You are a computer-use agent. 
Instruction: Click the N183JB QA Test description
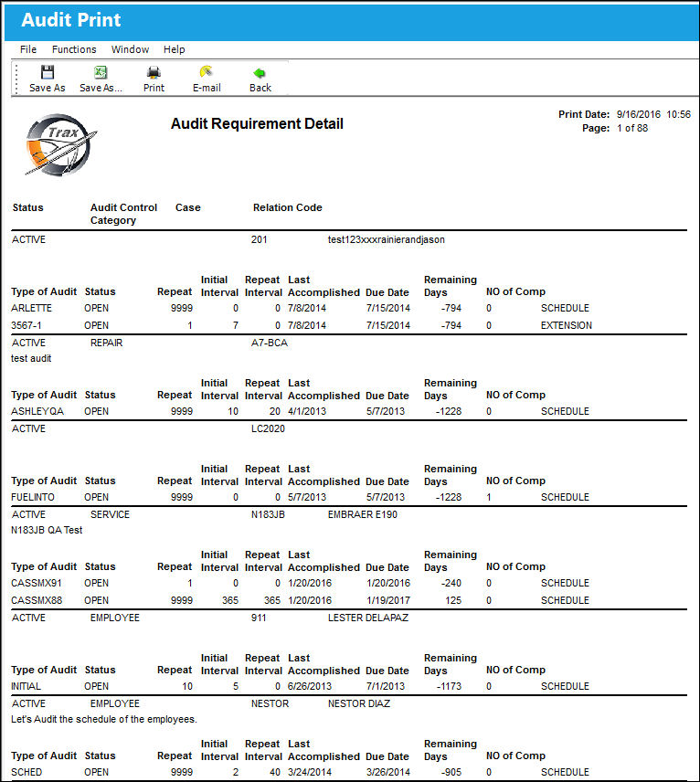pyautogui.click(x=47, y=530)
